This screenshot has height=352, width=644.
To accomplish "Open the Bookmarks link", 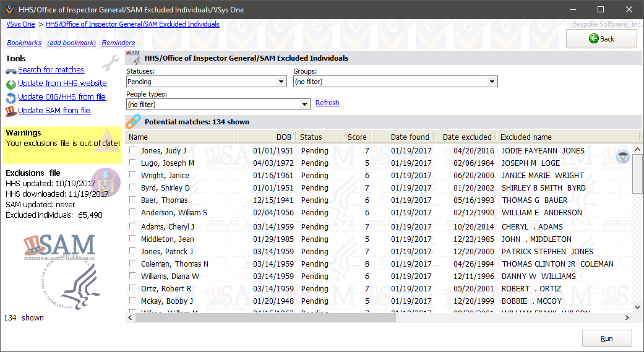I will pos(24,43).
